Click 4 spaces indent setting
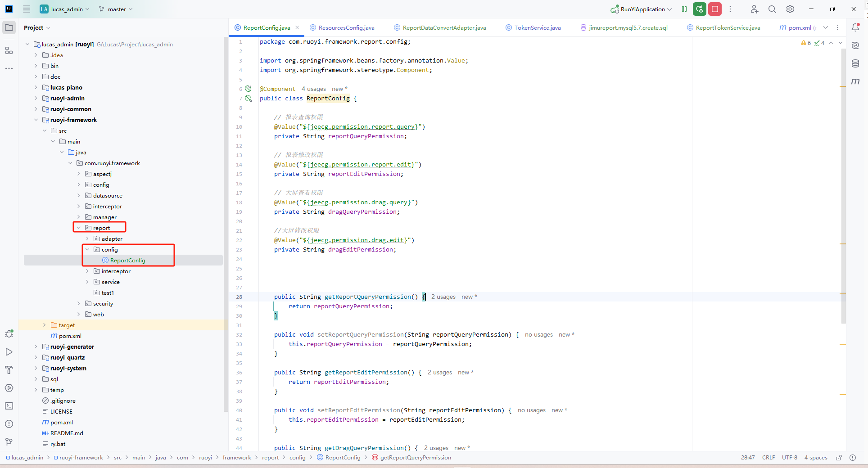 click(x=816, y=458)
